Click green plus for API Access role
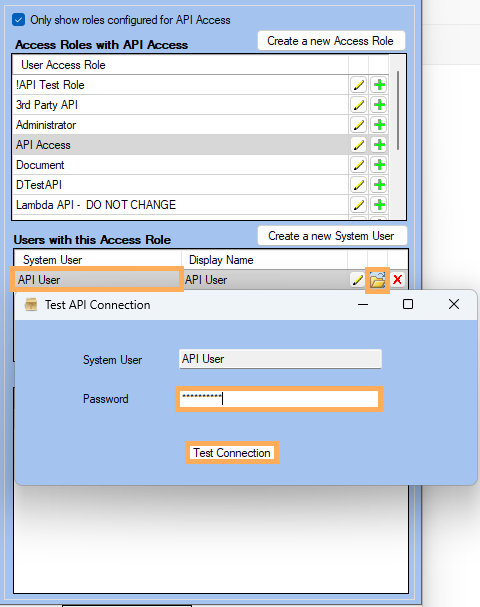480x607 pixels. (379, 145)
